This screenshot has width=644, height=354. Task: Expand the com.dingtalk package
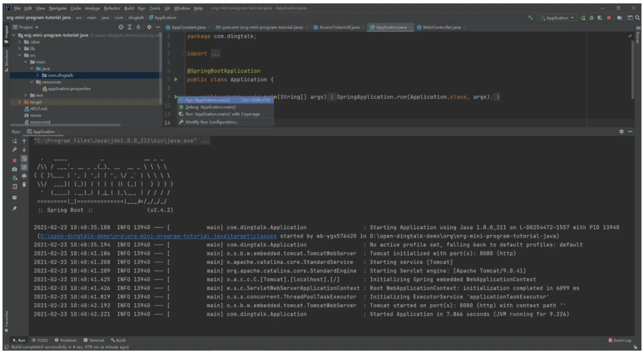(x=38, y=75)
